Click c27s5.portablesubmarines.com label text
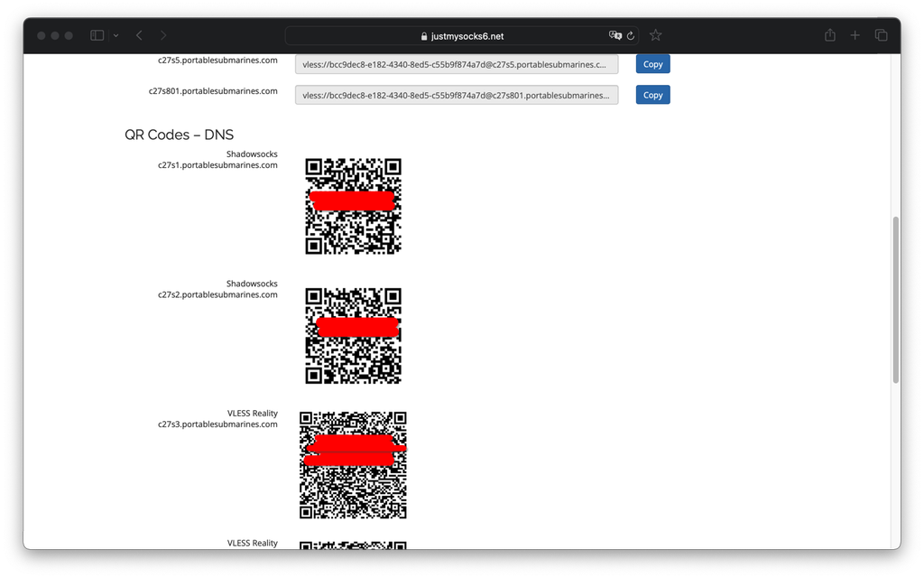This screenshot has width=924, height=578. [217, 61]
